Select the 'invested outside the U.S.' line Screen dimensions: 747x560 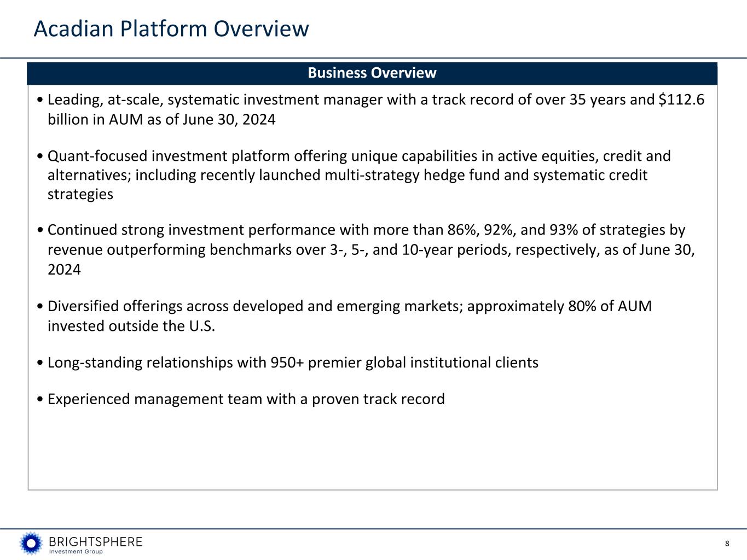pyautogui.click(x=131, y=326)
